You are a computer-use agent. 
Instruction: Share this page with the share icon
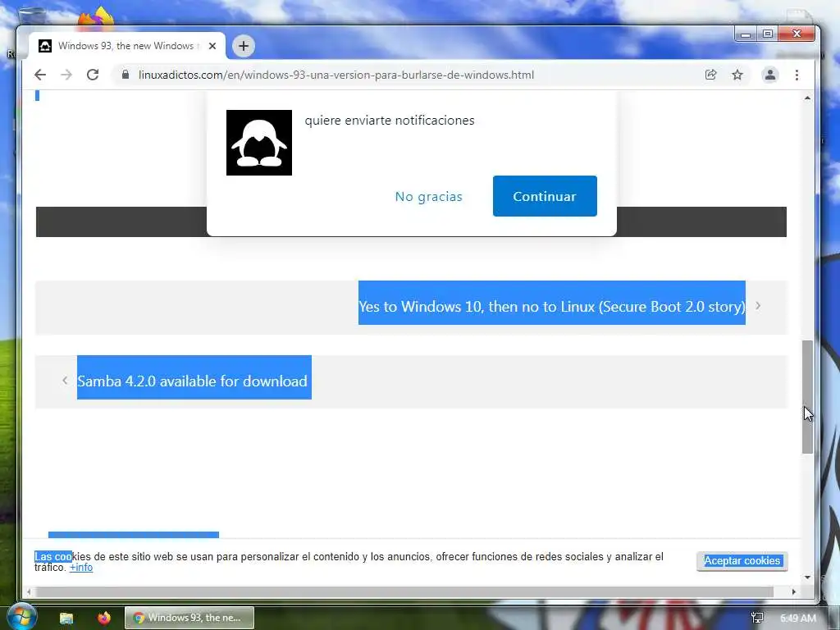point(711,75)
